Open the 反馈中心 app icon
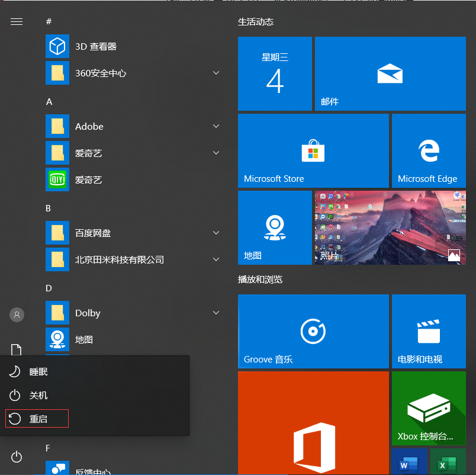Image resolution: width=476 pixels, height=475 pixels. pos(57,468)
